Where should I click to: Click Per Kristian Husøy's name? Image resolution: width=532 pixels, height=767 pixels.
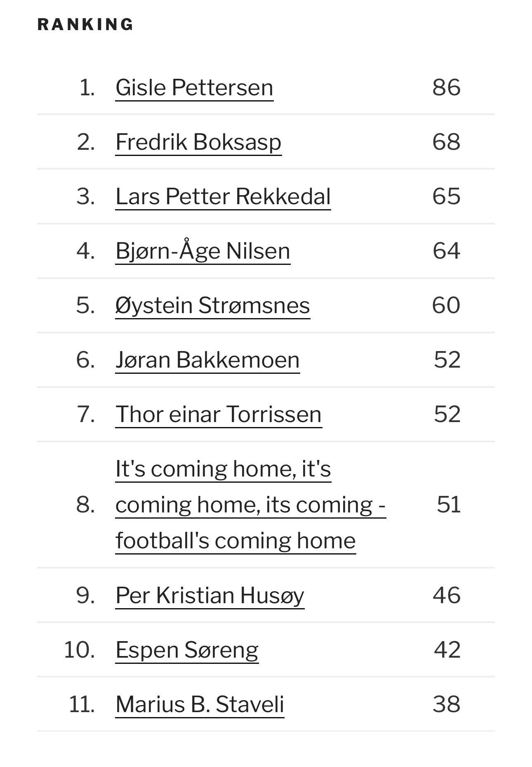tap(210, 595)
